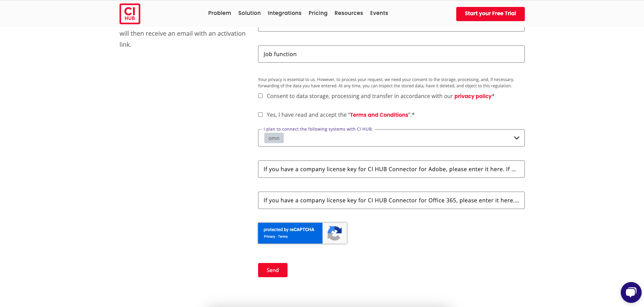
Task: Click text 'protected by reCAPTCHA'
Action: [289, 230]
